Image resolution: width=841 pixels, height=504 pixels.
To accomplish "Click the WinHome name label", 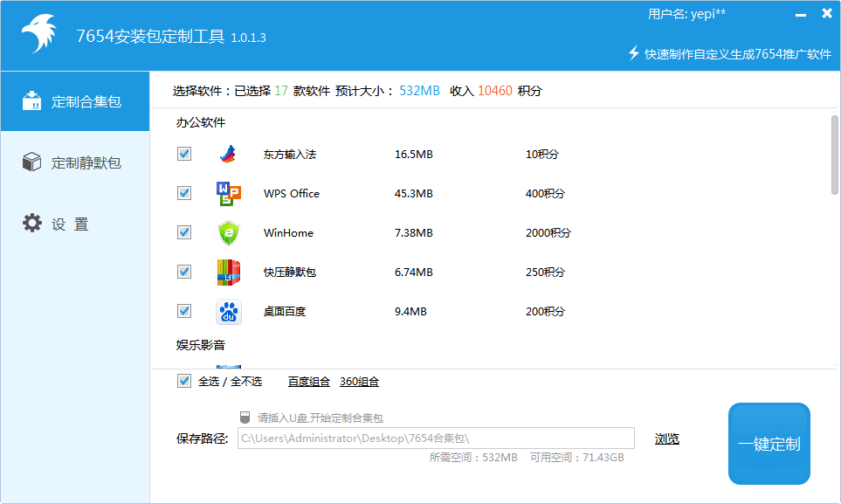I will 288,233.
